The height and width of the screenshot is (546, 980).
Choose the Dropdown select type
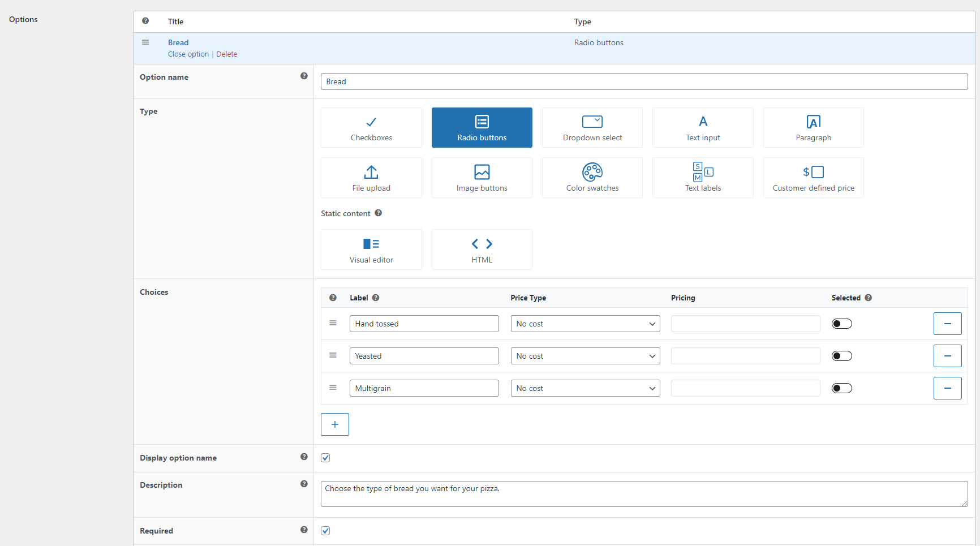point(592,128)
